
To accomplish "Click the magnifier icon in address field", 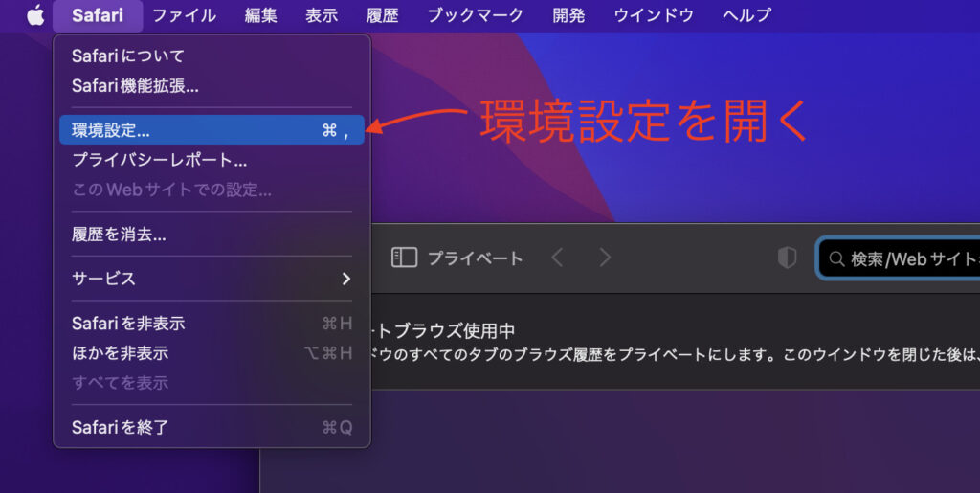I will 836,258.
